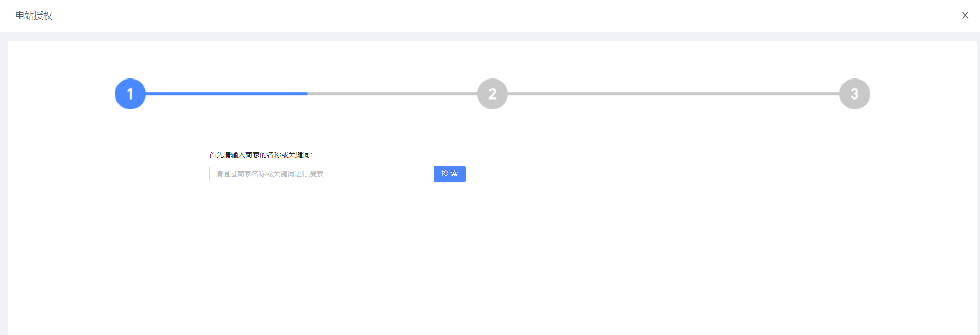Viewport: 980px width, 335px height.
Task: Jump to step 2 circle
Action: [x=493, y=94]
